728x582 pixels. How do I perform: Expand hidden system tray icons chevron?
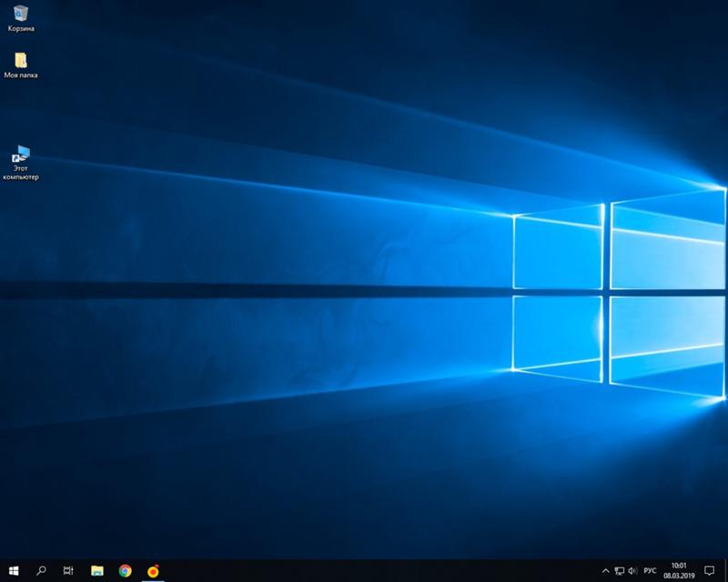[605, 571]
